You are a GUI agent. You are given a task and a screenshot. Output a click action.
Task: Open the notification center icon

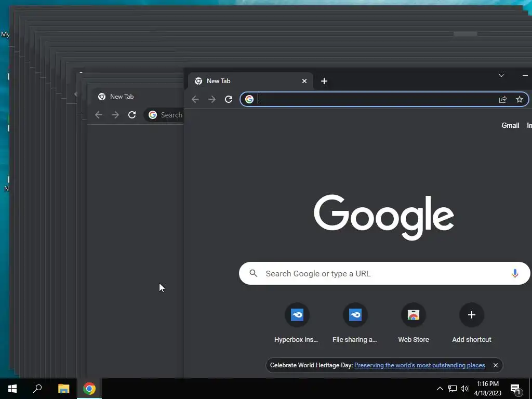(x=515, y=389)
